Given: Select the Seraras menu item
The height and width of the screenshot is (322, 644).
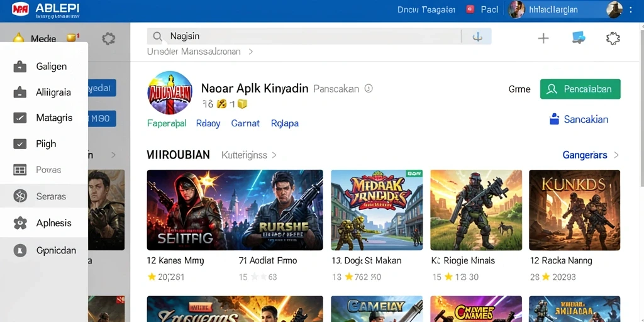Looking at the screenshot, I should 44,196.
